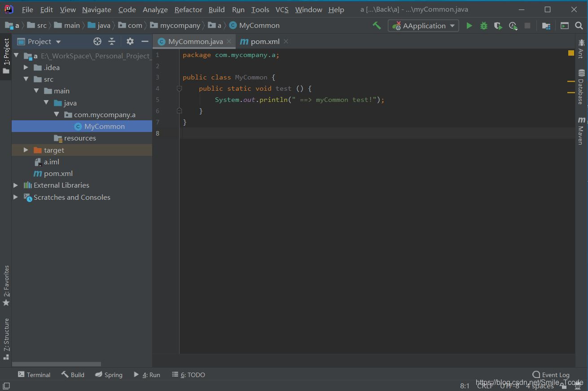Select the resources folder
This screenshot has height=391, width=588.
(x=80, y=138)
